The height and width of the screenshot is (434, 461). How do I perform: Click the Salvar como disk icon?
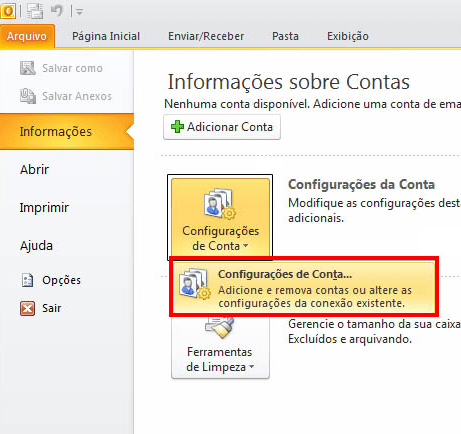[28, 68]
